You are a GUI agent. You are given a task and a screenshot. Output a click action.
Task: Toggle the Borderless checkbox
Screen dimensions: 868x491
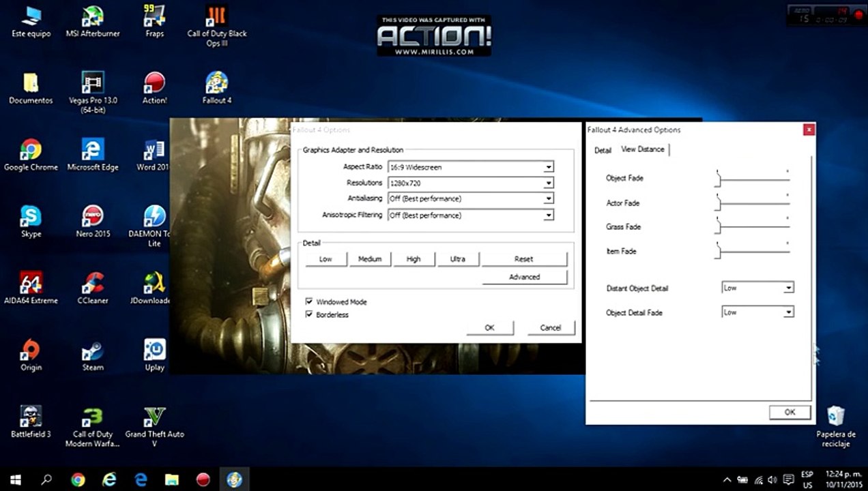pyautogui.click(x=309, y=314)
